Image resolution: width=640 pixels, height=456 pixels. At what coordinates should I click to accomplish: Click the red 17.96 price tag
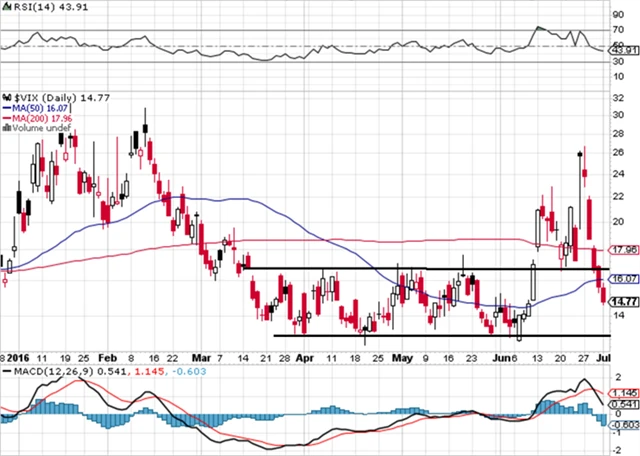pos(623,250)
